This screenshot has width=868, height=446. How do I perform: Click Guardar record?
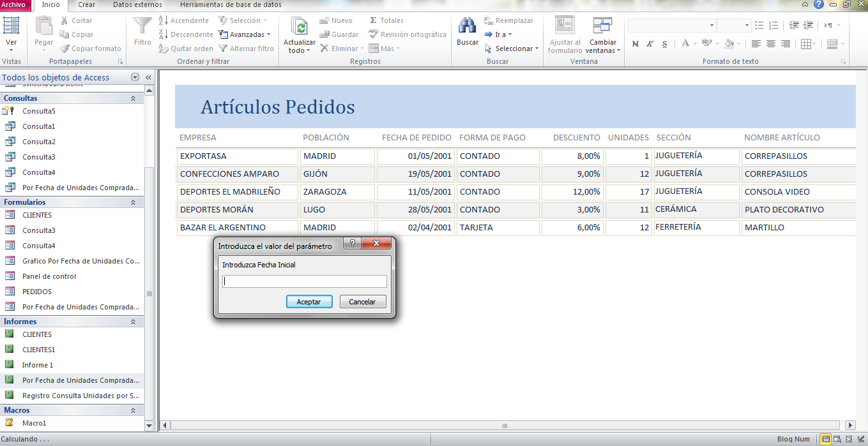[339, 34]
